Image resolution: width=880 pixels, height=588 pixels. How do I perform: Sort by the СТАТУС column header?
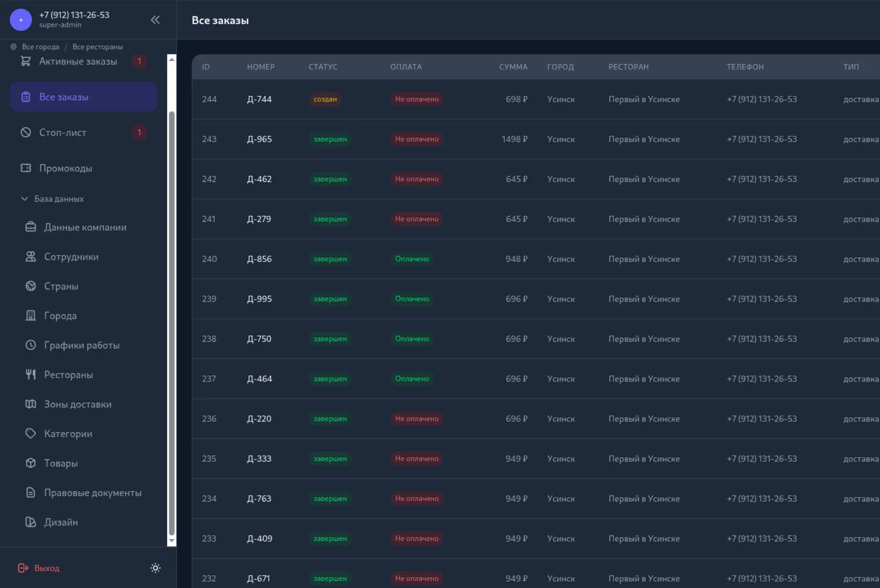[x=323, y=67]
